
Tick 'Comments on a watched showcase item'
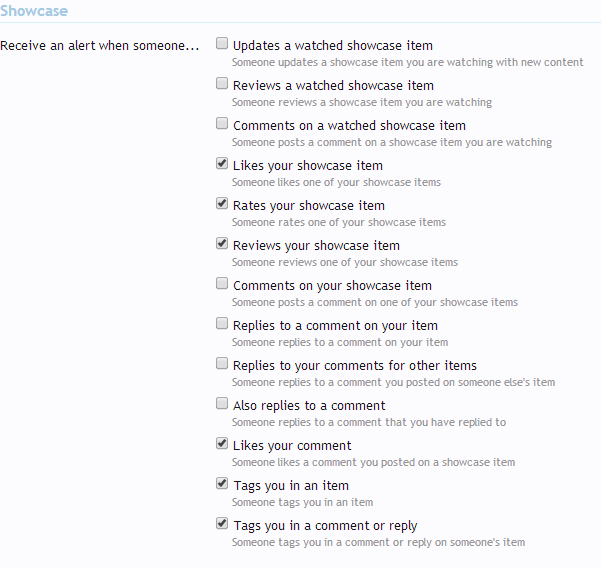pyautogui.click(x=222, y=124)
